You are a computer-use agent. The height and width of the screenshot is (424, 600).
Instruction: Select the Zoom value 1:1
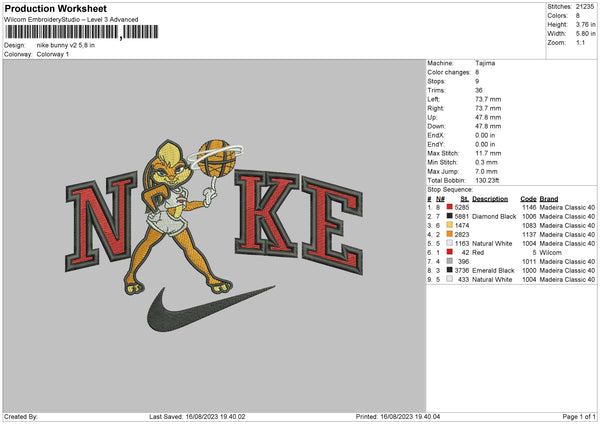580,42
